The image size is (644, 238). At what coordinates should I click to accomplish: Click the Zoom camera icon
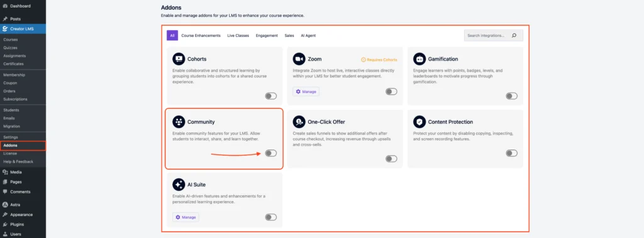point(299,59)
